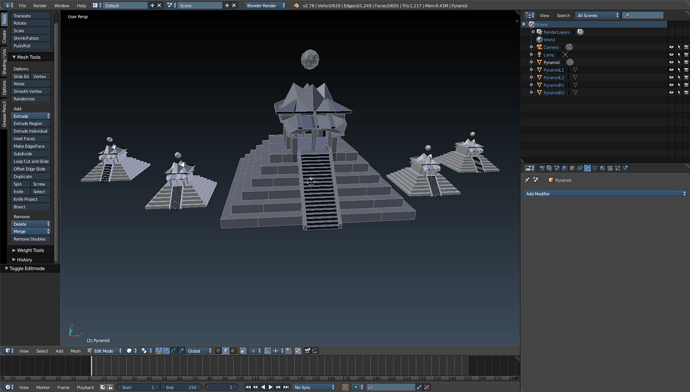
Task: Click the Remove Doubles button
Action: [x=31, y=239]
